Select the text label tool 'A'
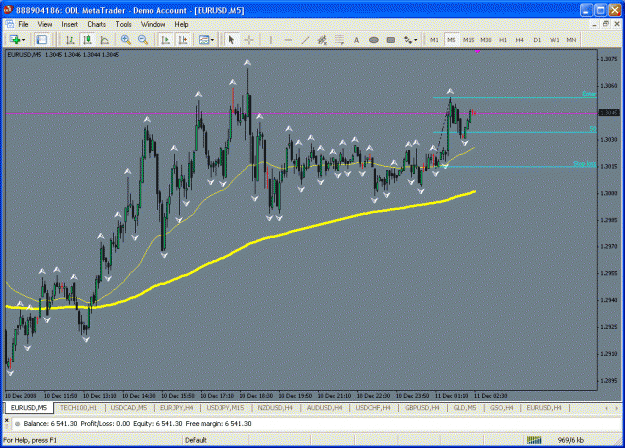 (356, 40)
